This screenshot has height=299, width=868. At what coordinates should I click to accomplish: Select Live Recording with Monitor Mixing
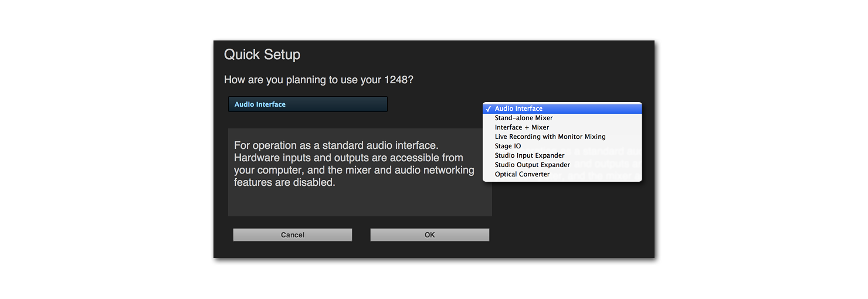click(x=550, y=137)
